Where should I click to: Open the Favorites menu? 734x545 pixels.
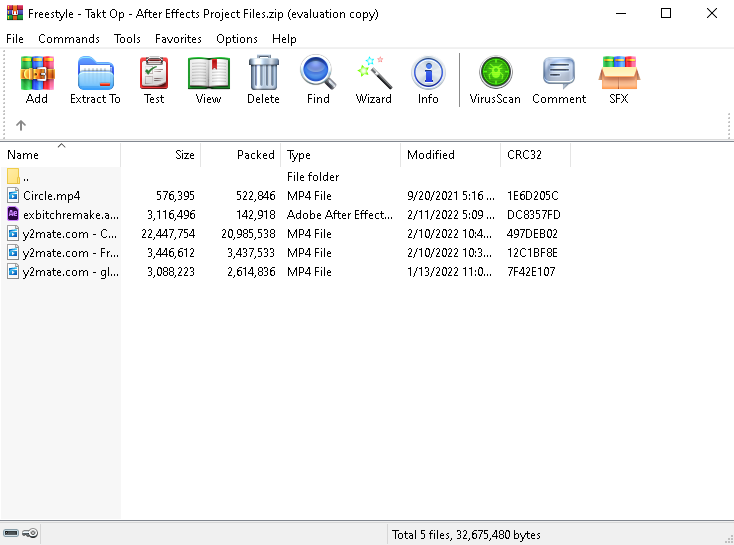coord(178,39)
